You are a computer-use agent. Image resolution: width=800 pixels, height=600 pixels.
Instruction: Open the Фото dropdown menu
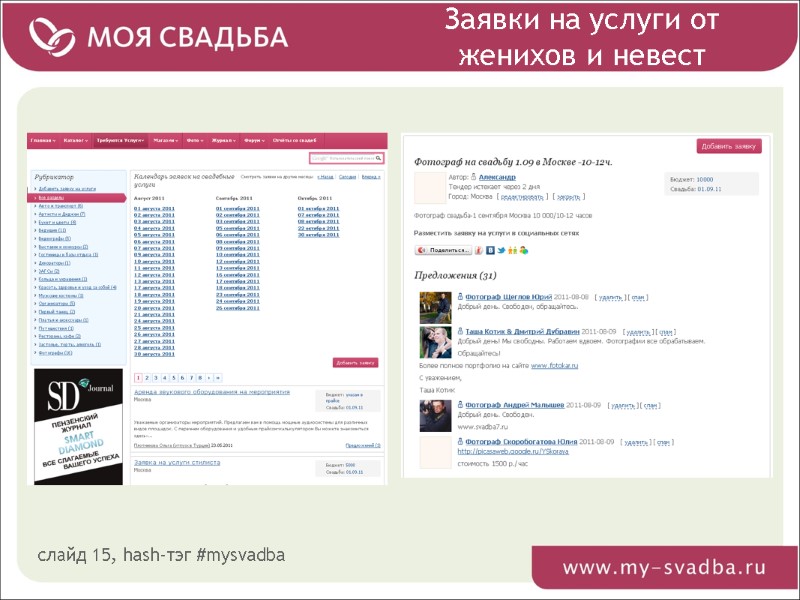click(x=195, y=140)
